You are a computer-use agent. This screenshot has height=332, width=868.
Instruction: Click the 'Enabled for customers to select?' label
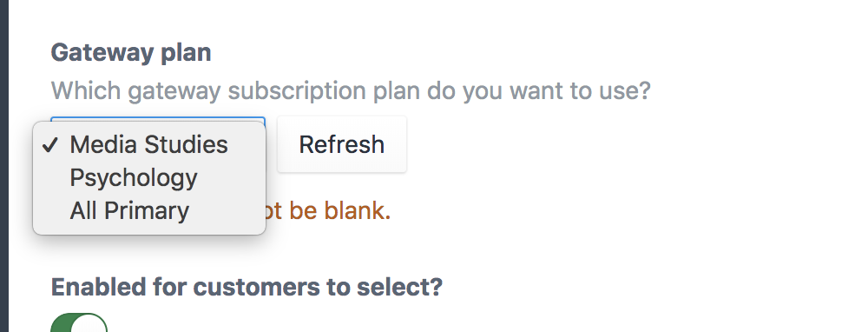pyautogui.click(x=247, y=287)
